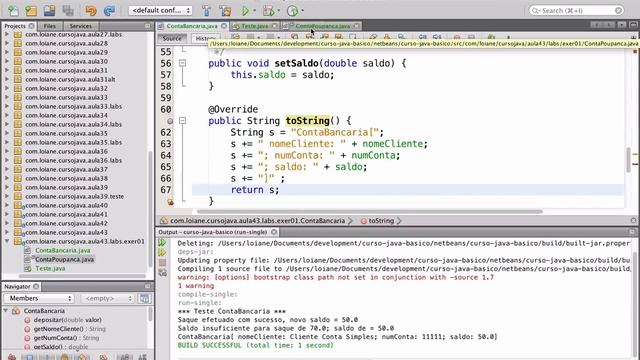Image resolution: width=640 pixels, height=360 pixels.
Task: Open the Profile Project dropdown arrow
Action: click(302, 11)
